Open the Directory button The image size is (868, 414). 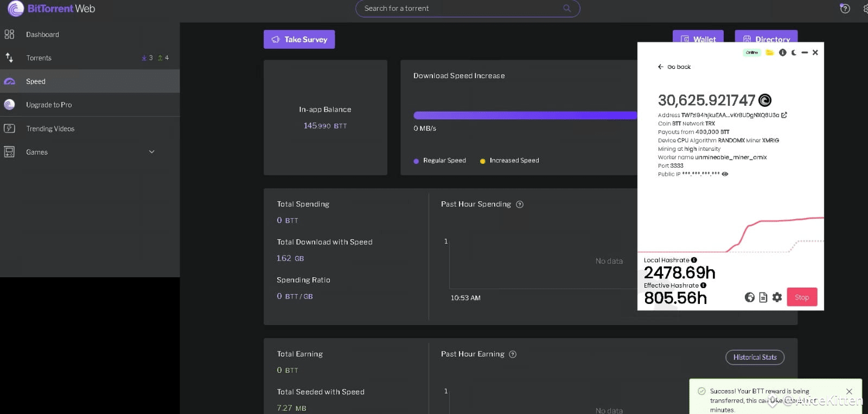766,37
